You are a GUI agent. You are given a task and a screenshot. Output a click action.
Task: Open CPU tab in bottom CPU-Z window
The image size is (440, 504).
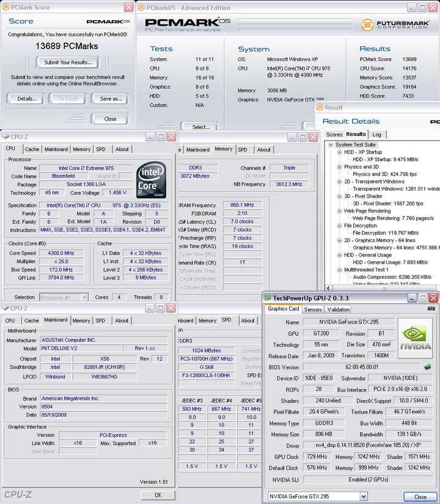point(10,321)
